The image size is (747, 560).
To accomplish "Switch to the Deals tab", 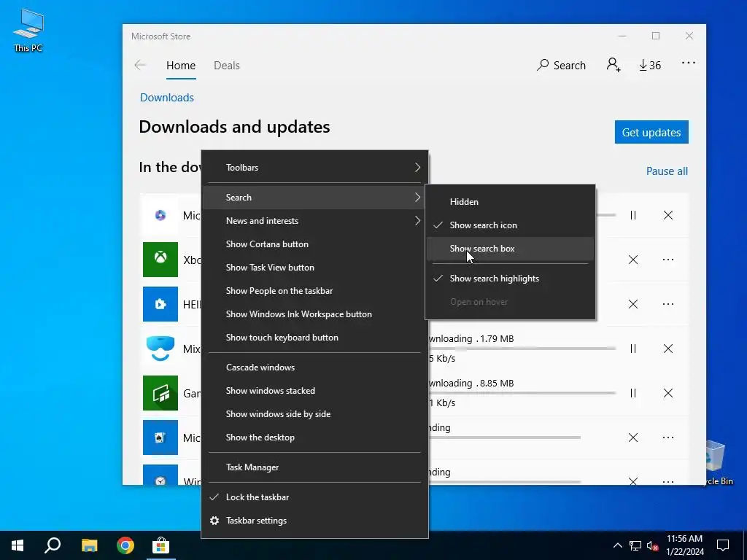I will (227, 65).
